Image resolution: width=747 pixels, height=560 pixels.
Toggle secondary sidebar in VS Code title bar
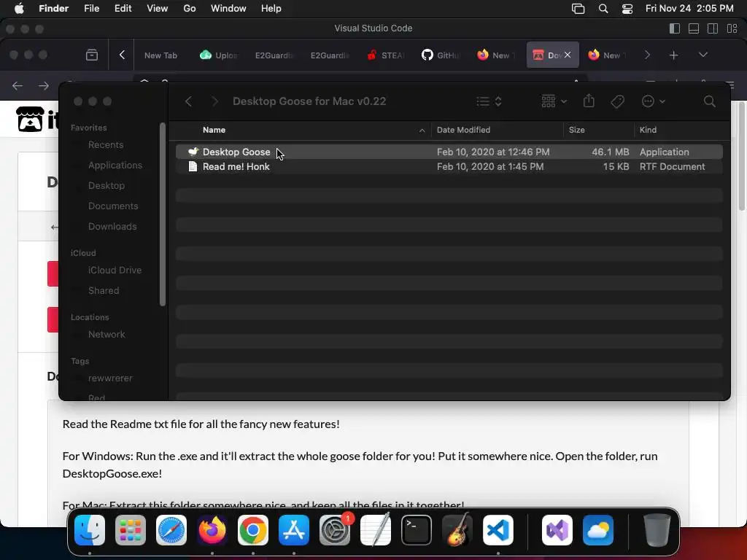[713, 28]
